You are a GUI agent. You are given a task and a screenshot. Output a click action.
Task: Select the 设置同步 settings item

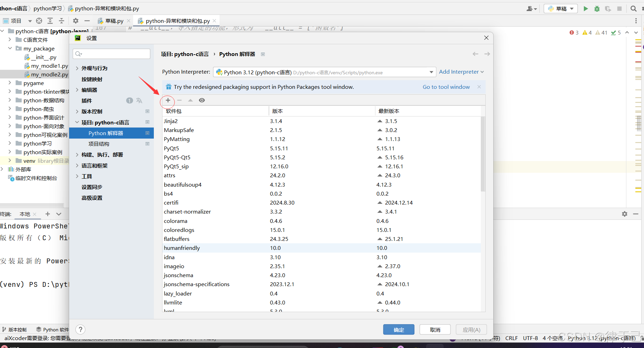[x=92, y=187]
